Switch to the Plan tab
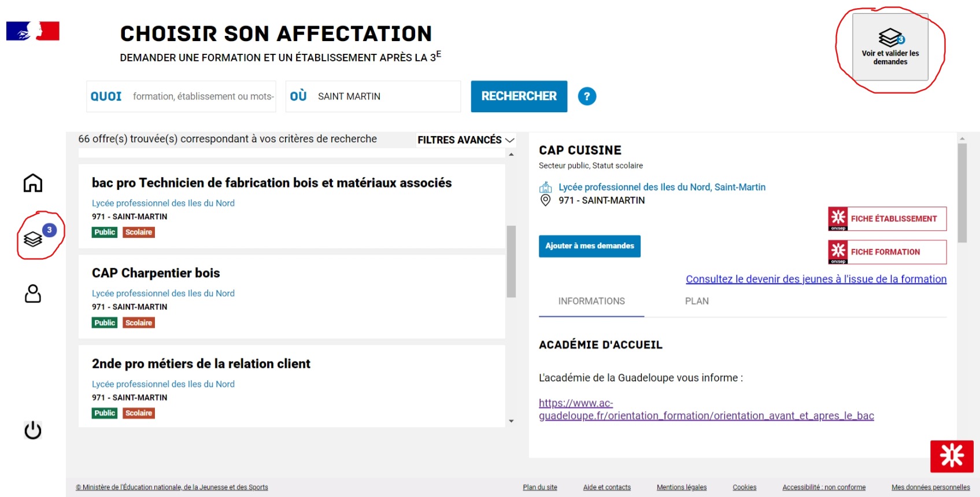This screenshot has height=497, width=980. [x=697, y=301]
